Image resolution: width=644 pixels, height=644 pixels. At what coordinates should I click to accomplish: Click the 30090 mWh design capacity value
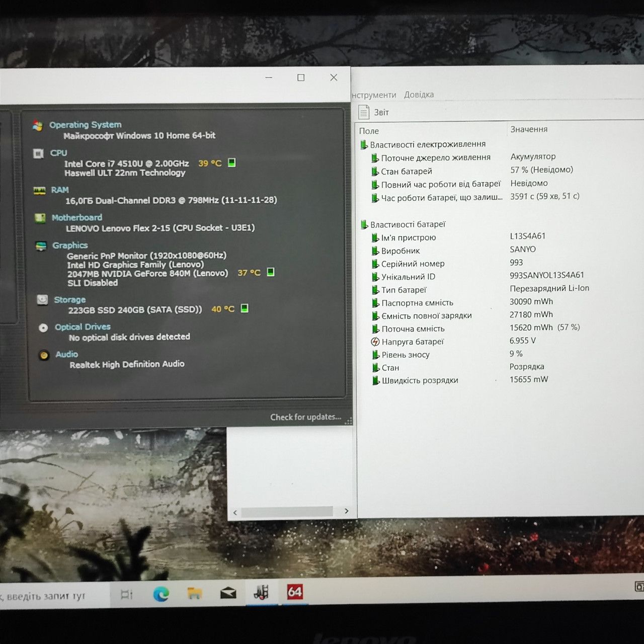click(x=531, y=301)
